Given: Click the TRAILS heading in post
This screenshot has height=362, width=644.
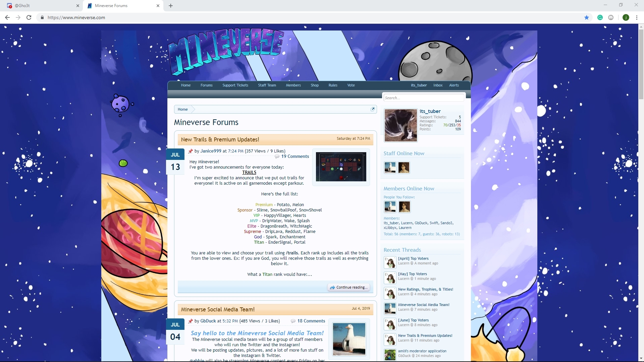Looking at the screenshot, I should click(x=249, y=172).
